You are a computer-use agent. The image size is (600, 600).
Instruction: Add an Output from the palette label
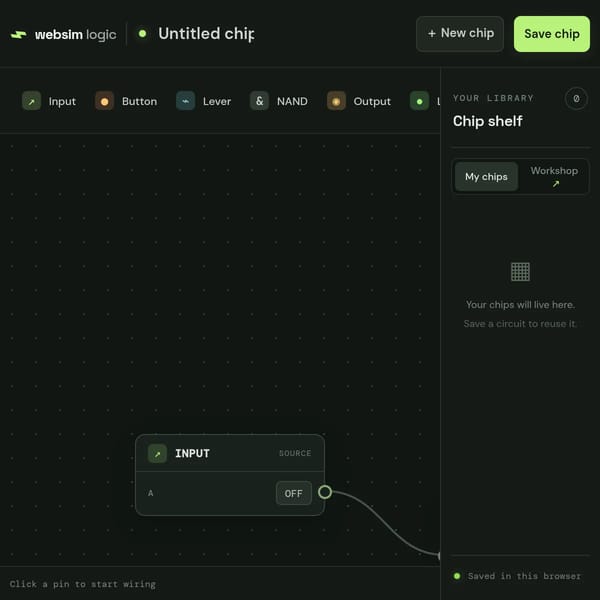click(x=372, y=101)
